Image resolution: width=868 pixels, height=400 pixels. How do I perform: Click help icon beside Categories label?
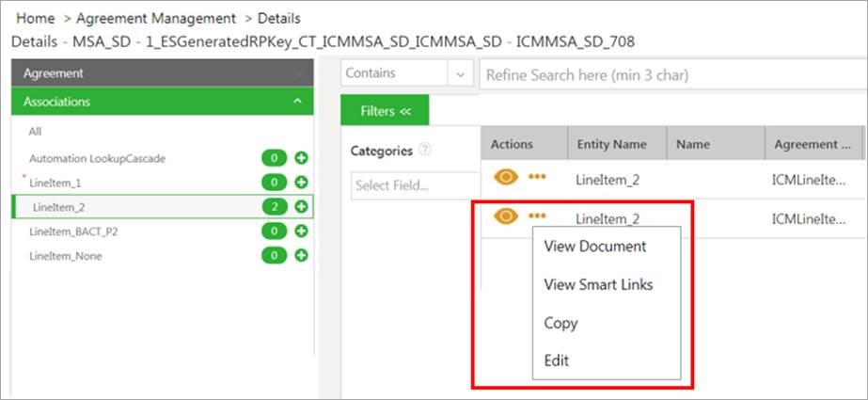(425, 150)
